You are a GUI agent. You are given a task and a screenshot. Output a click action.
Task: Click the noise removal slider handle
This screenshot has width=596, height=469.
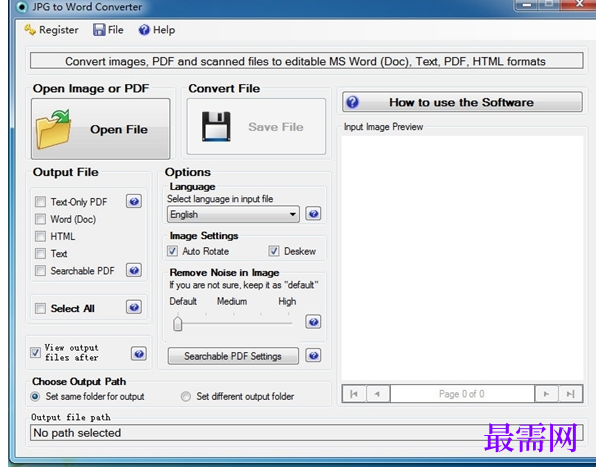178,323
